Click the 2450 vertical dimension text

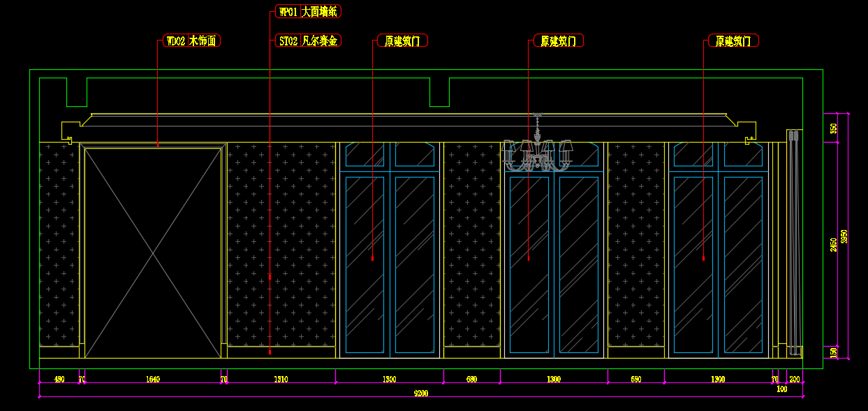pos(833,245)
